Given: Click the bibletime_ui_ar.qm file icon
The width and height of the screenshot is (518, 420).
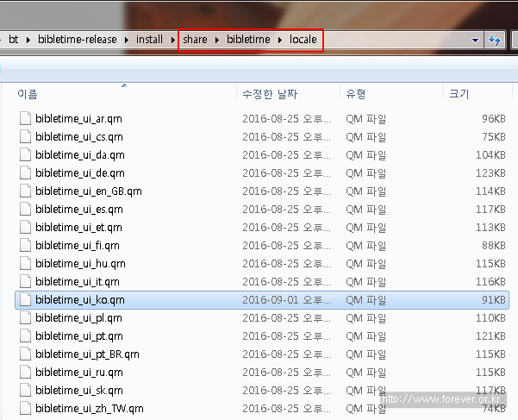Looking at the screenshot, I should 26,118.
